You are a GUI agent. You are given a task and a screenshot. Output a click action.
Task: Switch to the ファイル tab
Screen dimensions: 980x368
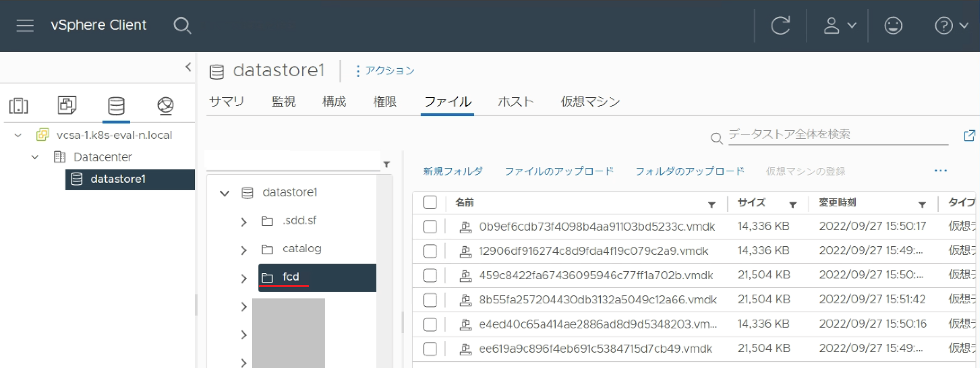point(448,102)
